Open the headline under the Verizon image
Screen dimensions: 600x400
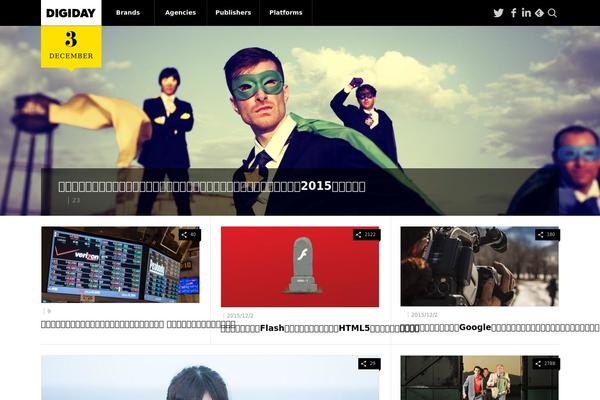[138, 324]
